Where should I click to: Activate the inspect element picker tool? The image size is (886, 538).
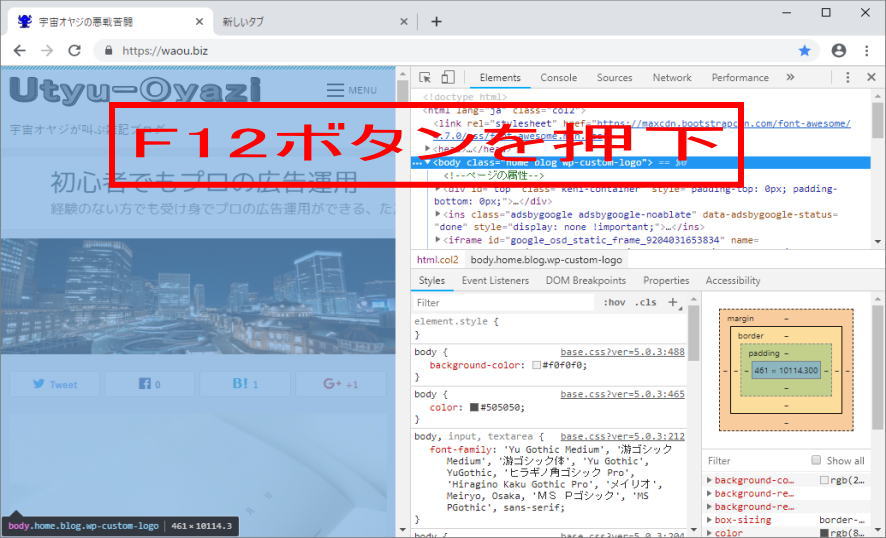[425, 78]
